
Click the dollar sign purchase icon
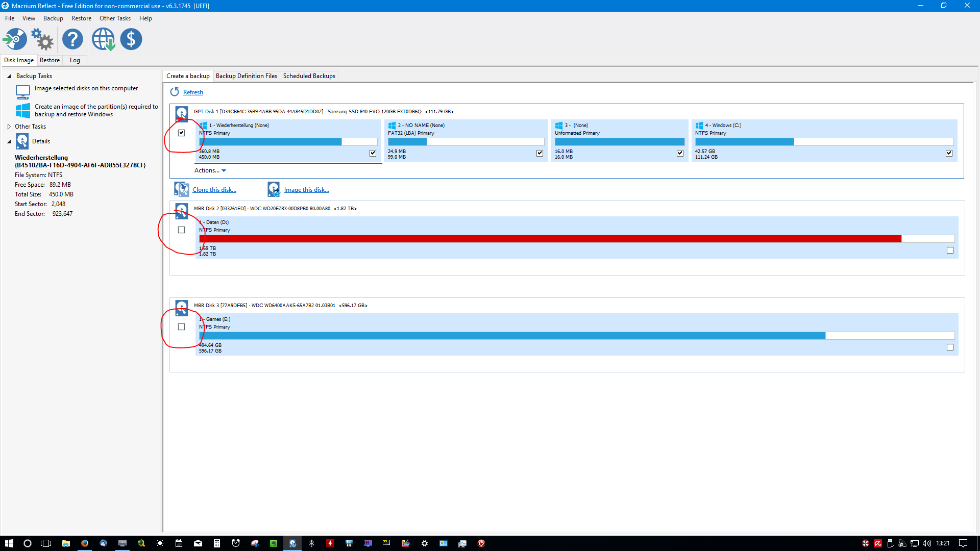point(131,39)
